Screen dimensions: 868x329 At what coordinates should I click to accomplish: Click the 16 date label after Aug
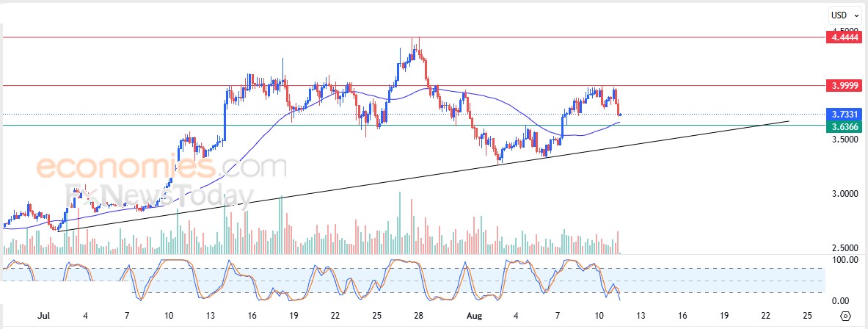[x=682, y=316]
